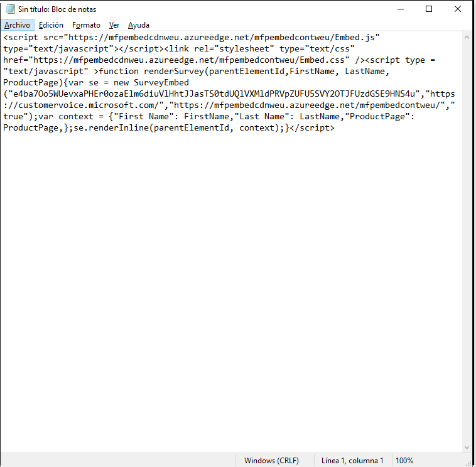Click the 'Sin título: Bloc de notas' title text

tap(57, 9)
